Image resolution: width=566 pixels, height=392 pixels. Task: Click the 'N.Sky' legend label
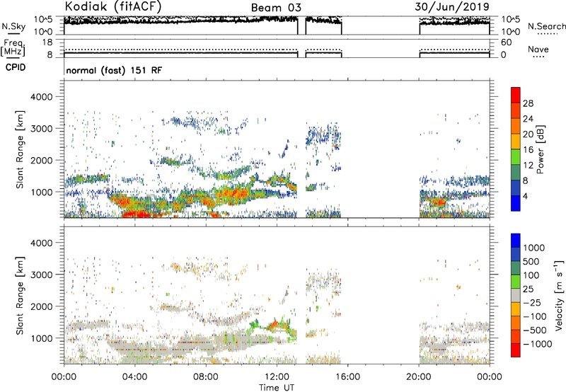click(13, 26)
